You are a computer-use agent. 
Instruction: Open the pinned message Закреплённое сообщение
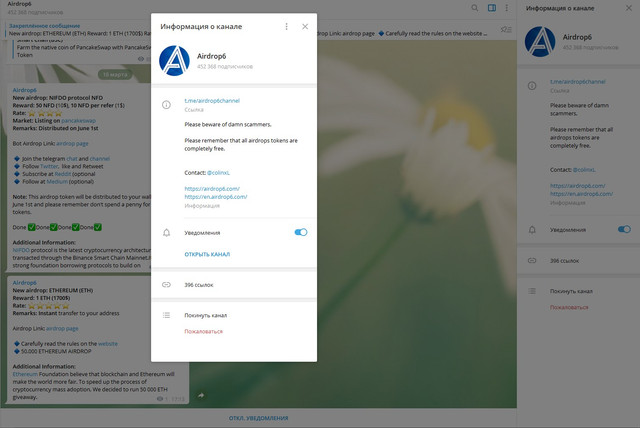44,26
